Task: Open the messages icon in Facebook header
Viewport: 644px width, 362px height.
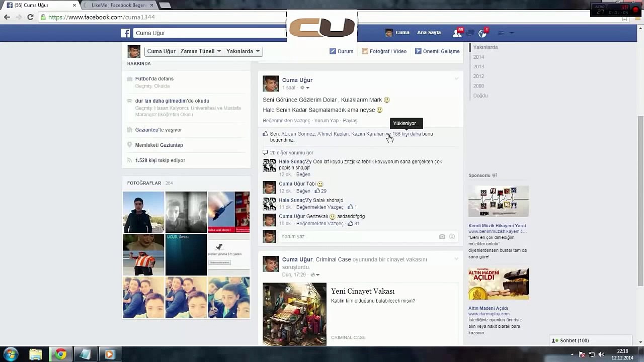Action: pyautogui.click(x=470, y=33)
